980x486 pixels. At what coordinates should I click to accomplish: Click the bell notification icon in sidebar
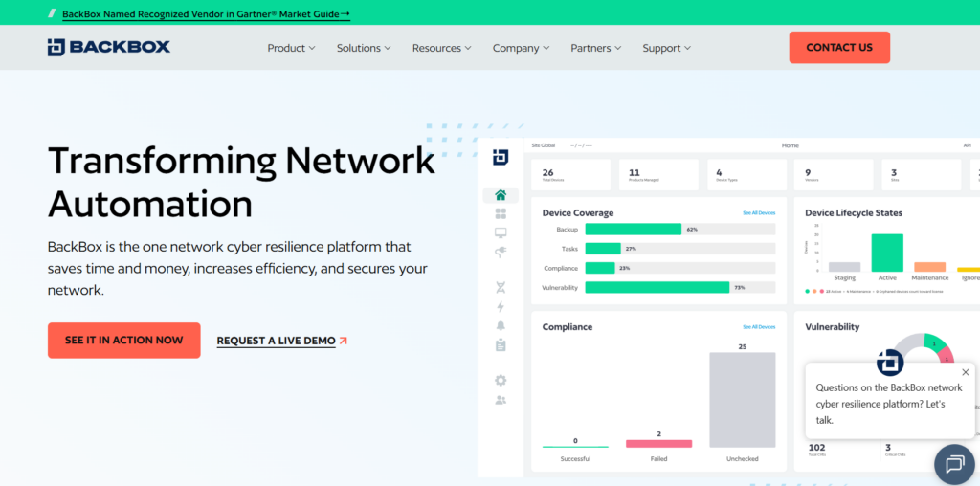(x=501, y=325)
